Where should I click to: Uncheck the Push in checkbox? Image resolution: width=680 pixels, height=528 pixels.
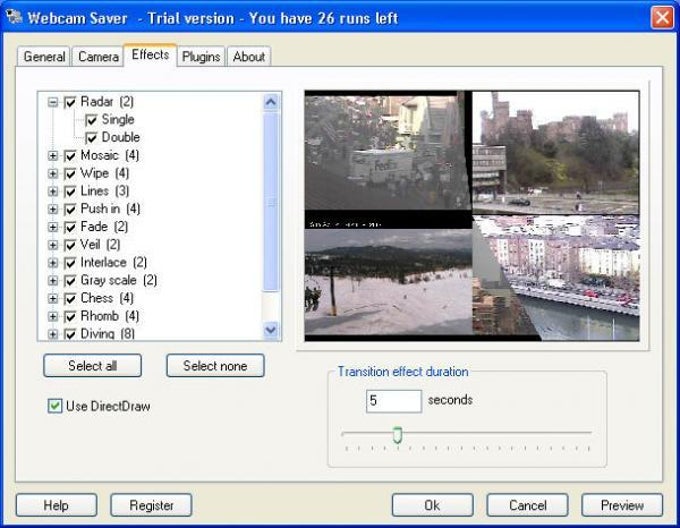tap(70, 209)
